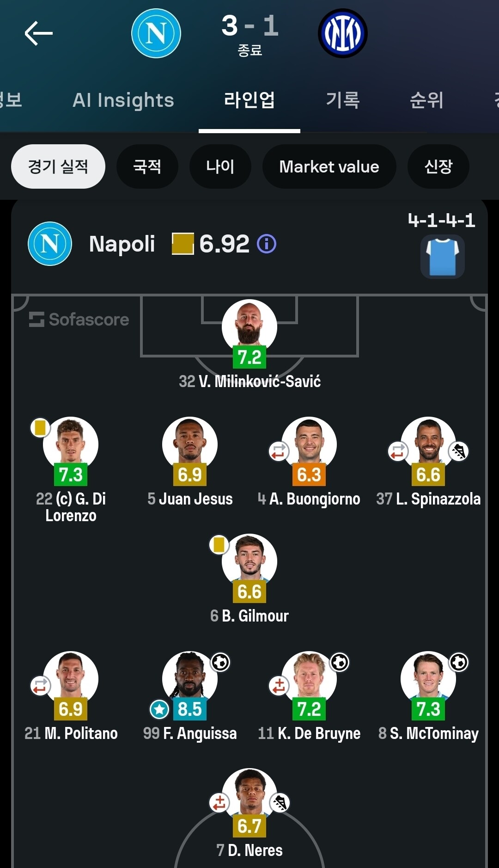
Task: Tap the assist boot icon on Spinazzola
Action: pyautogui.click(x=458, y=451)
